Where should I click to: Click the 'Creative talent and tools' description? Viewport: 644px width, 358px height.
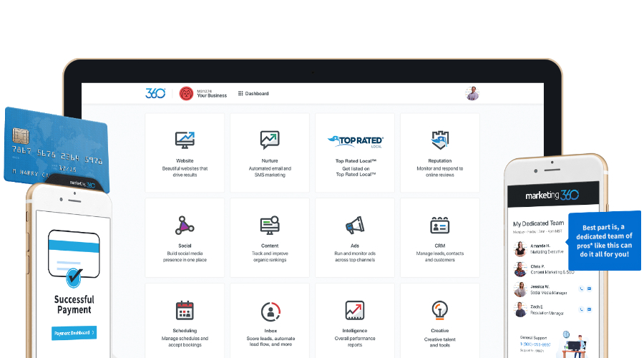pyautogui.click(x=440, y=342)
